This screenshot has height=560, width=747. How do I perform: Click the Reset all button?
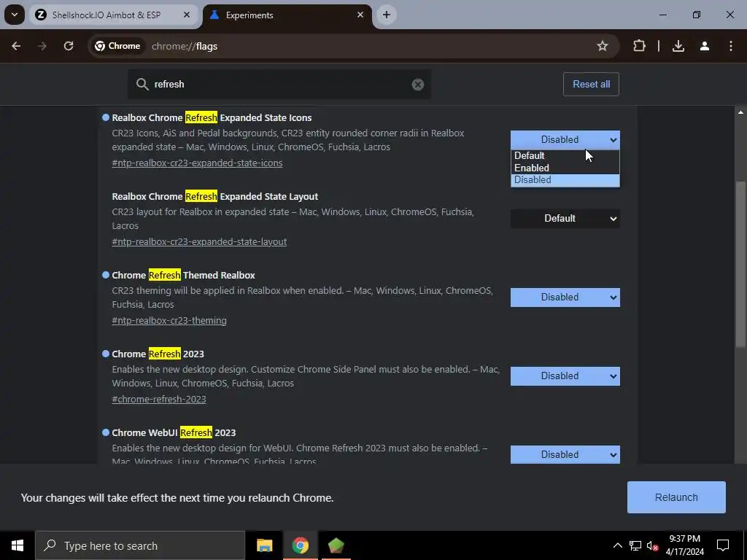tap(591, 85)
